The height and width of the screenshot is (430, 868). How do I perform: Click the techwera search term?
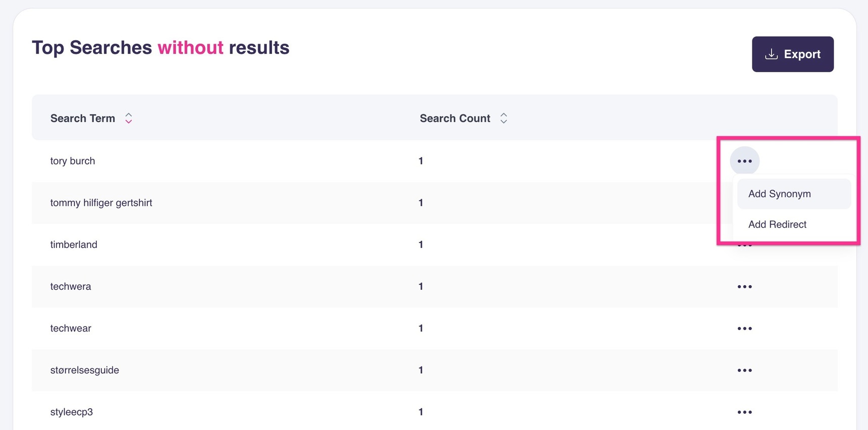(x=71, y=287)
